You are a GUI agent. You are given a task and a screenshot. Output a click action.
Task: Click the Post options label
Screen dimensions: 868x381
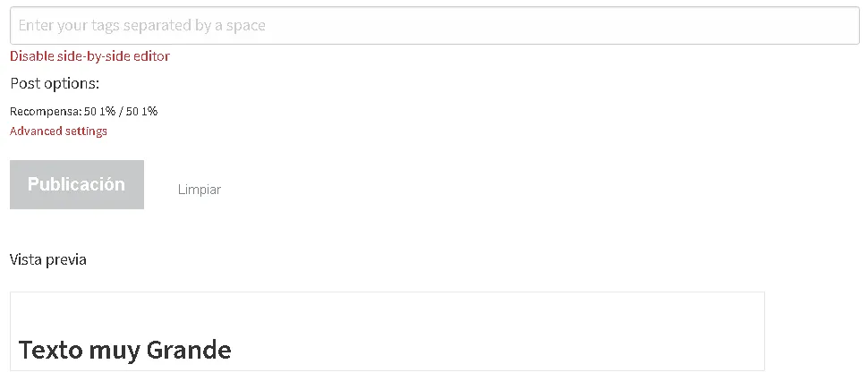click(55, 84)
